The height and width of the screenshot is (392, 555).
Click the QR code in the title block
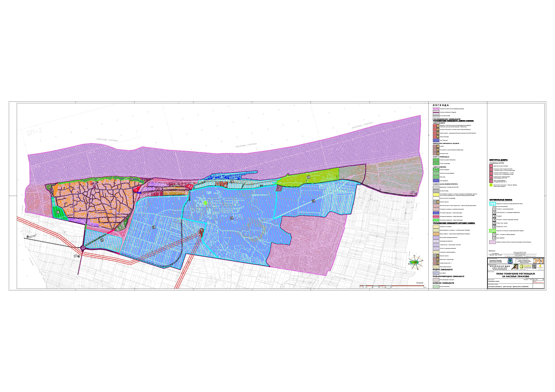click(534, 267)
